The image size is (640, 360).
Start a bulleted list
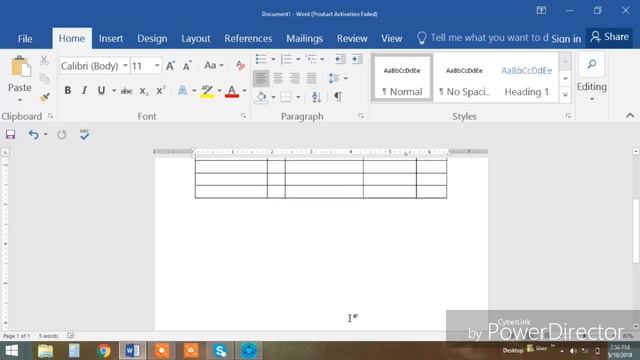261,59
